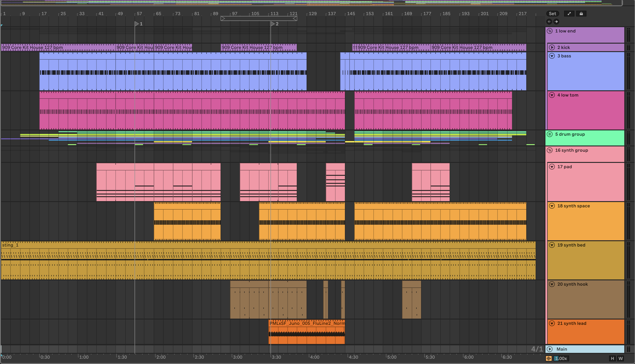Toggle the orange waveform display button
Viewport: 635px width, 364px height.
[549, 358]
